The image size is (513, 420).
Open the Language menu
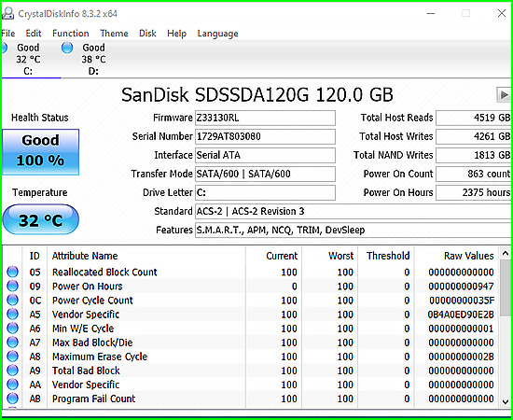tap(217, 34)
